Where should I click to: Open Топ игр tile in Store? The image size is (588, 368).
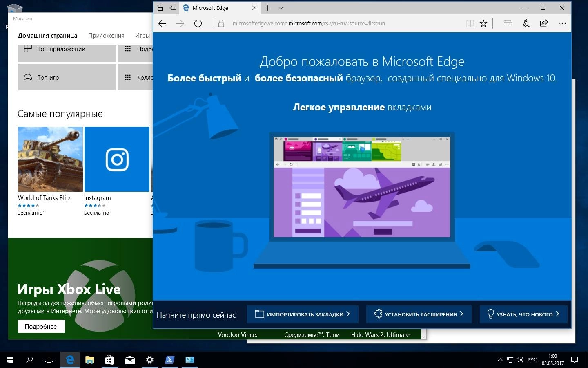coord(67,77)
